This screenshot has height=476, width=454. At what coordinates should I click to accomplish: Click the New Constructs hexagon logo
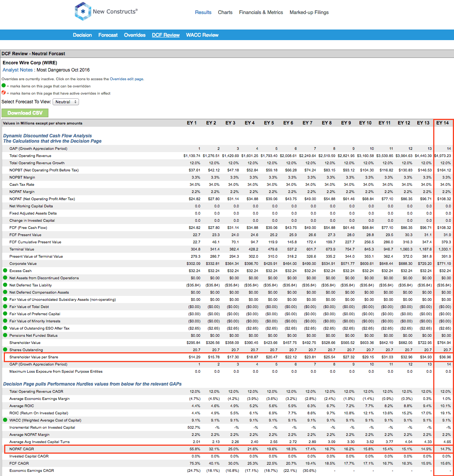click(83, 11)
